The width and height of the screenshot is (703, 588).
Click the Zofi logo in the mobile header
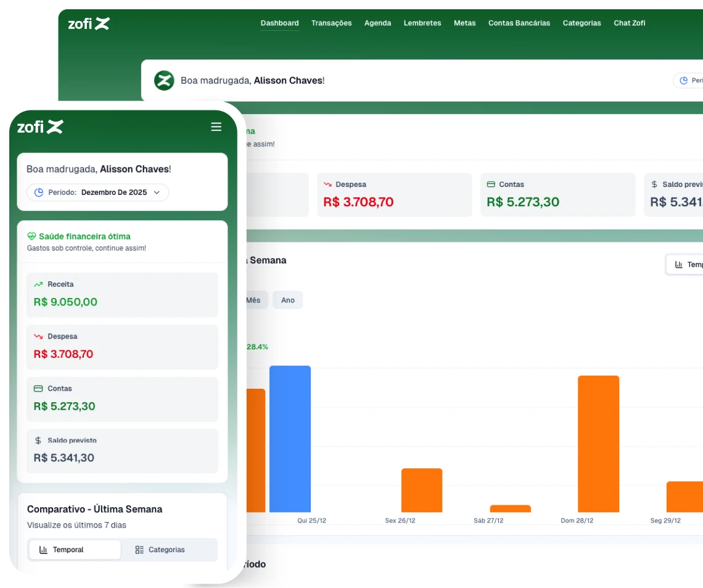40,127
